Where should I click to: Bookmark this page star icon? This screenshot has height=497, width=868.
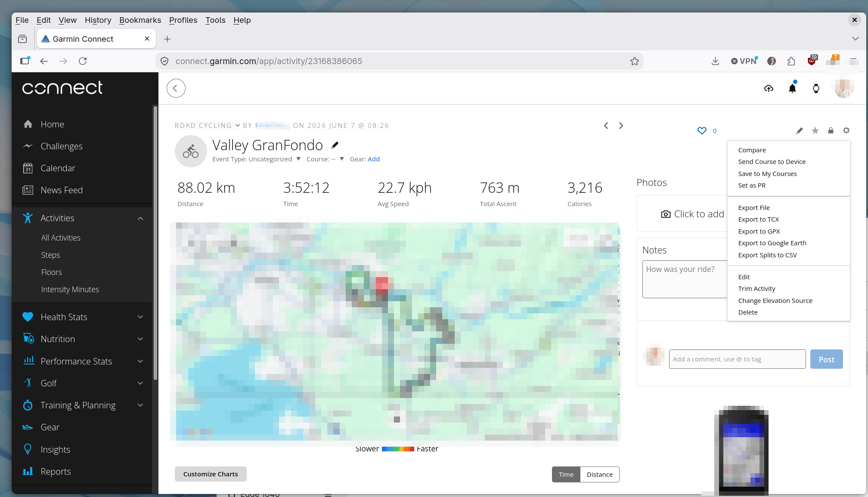[x=634, y=61]
